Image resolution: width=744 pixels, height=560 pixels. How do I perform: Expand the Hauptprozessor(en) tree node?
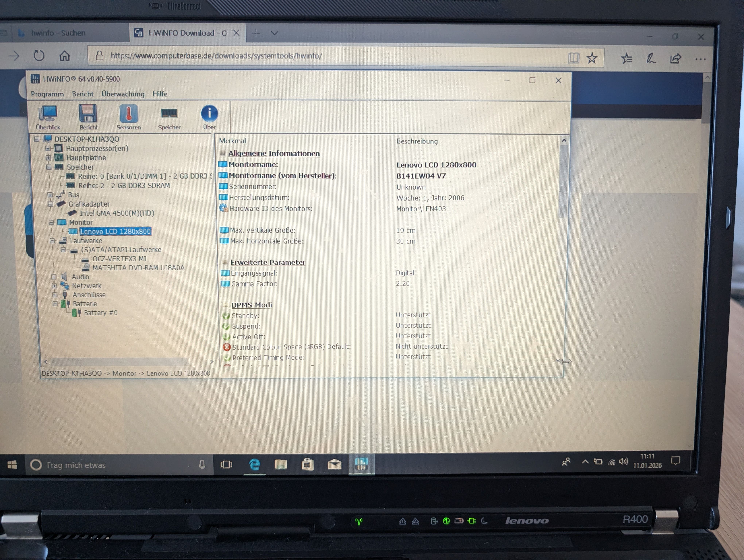tap(48, 149)
